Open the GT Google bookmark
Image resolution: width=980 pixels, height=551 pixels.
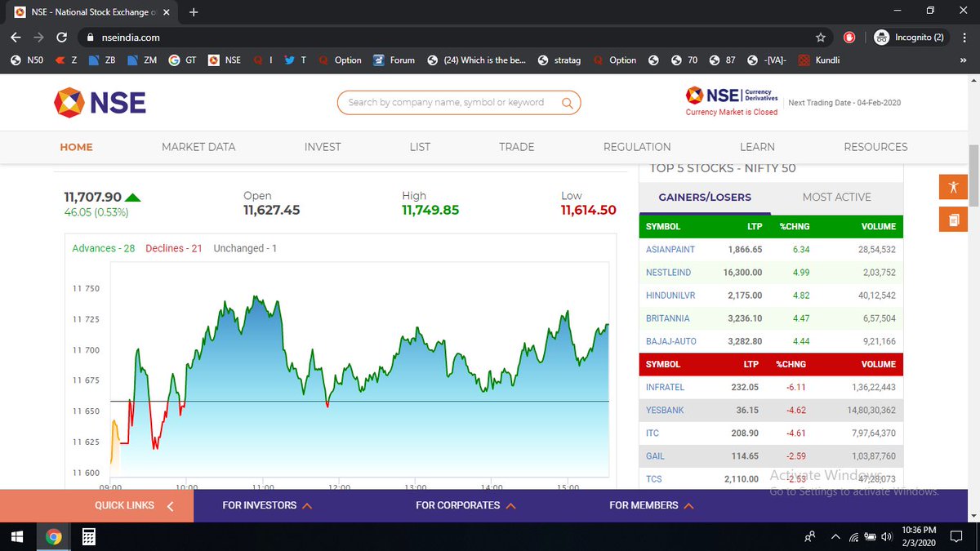click(182, 60)
